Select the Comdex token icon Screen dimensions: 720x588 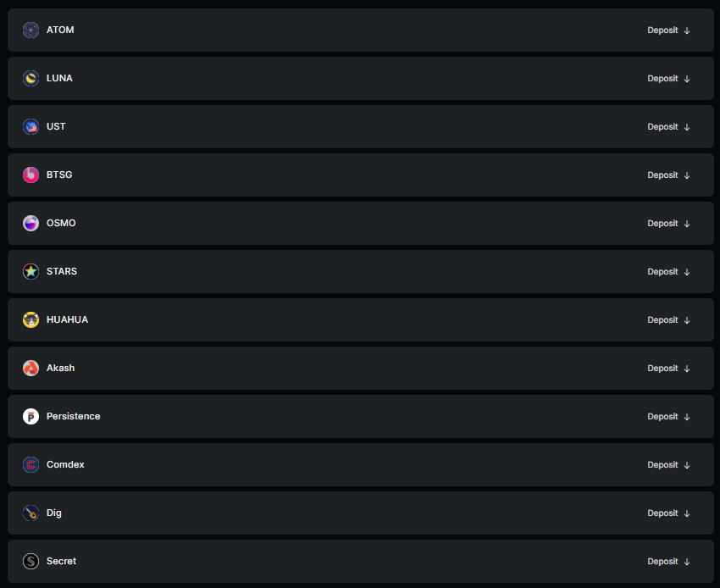click(x=30, y=465)
